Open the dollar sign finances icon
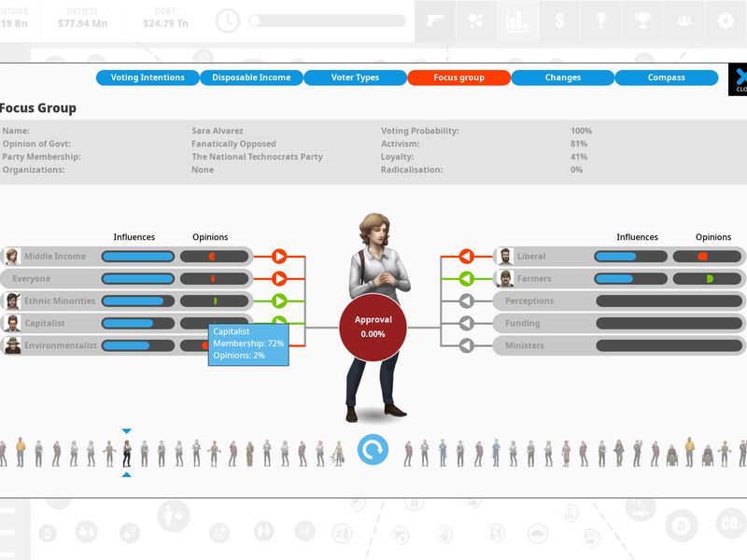The width and height of the screenshot is (747, 560). 559,21
